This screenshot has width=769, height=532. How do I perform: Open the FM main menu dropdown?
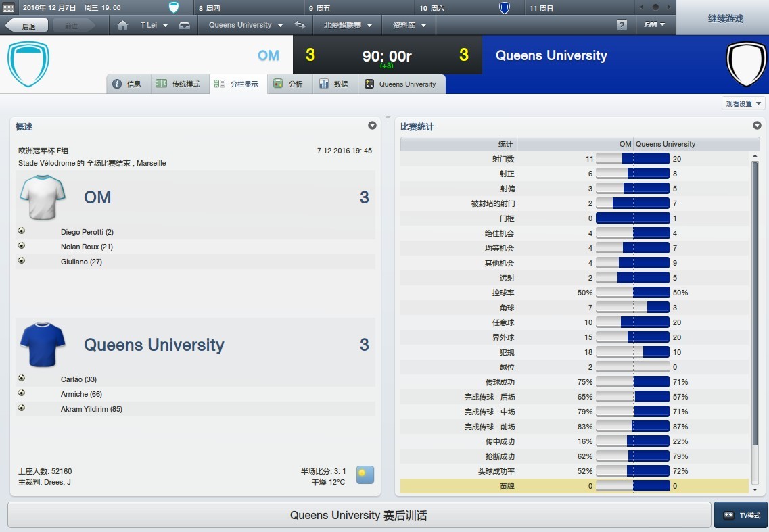655,24
